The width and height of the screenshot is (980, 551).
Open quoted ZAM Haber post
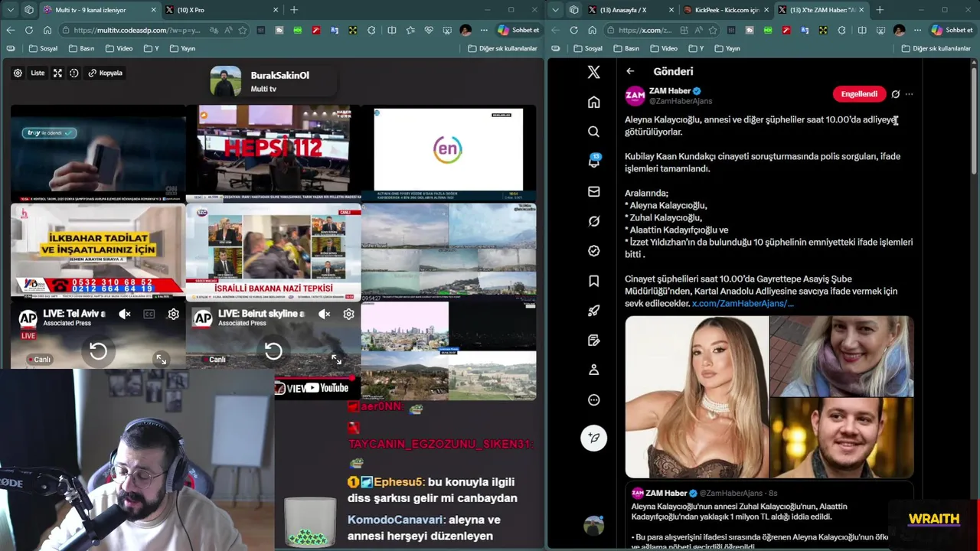click(x=769, y=517)
